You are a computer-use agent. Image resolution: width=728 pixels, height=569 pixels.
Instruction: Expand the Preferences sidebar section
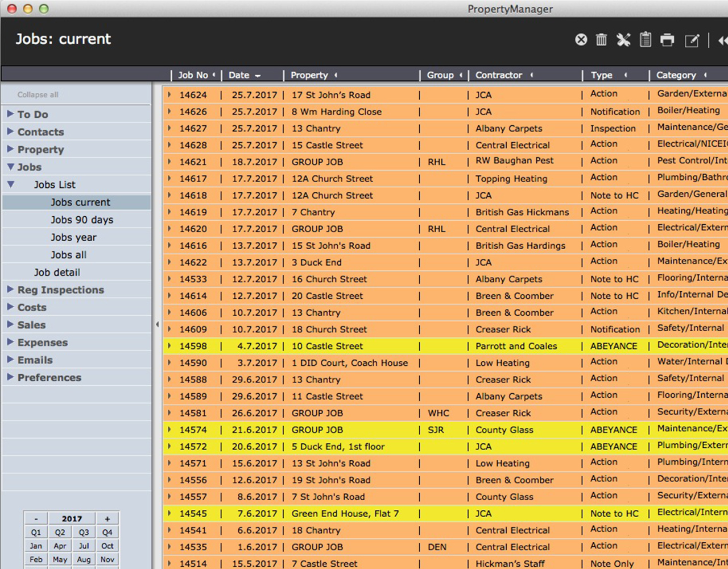(x=10, y=378)
